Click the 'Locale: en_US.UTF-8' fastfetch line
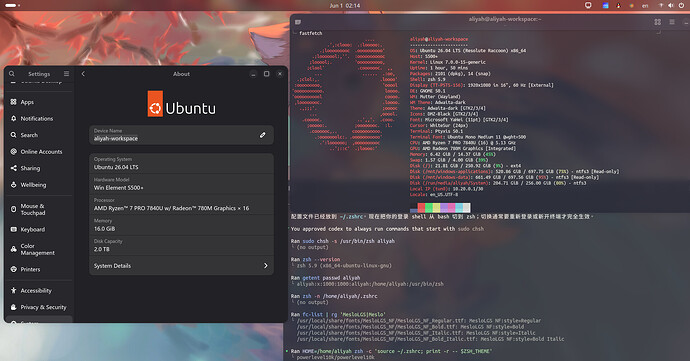690x361 pixels. [434, 195]
